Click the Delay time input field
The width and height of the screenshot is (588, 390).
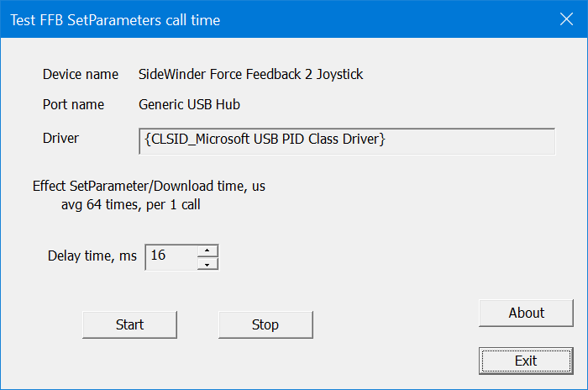tap(171, 257)
